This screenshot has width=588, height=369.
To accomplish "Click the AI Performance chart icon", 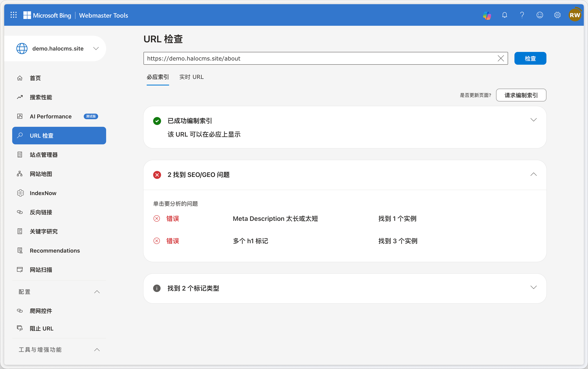I will click(20, 116).
